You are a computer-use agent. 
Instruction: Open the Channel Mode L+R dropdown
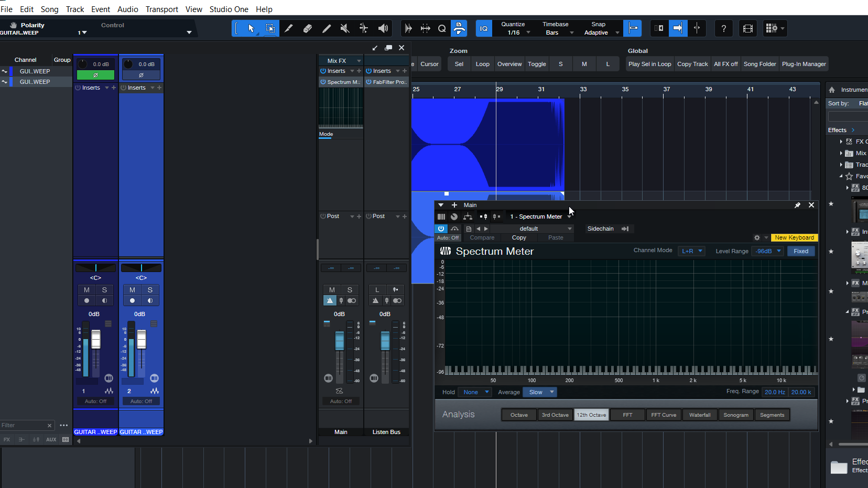[691, 251]
